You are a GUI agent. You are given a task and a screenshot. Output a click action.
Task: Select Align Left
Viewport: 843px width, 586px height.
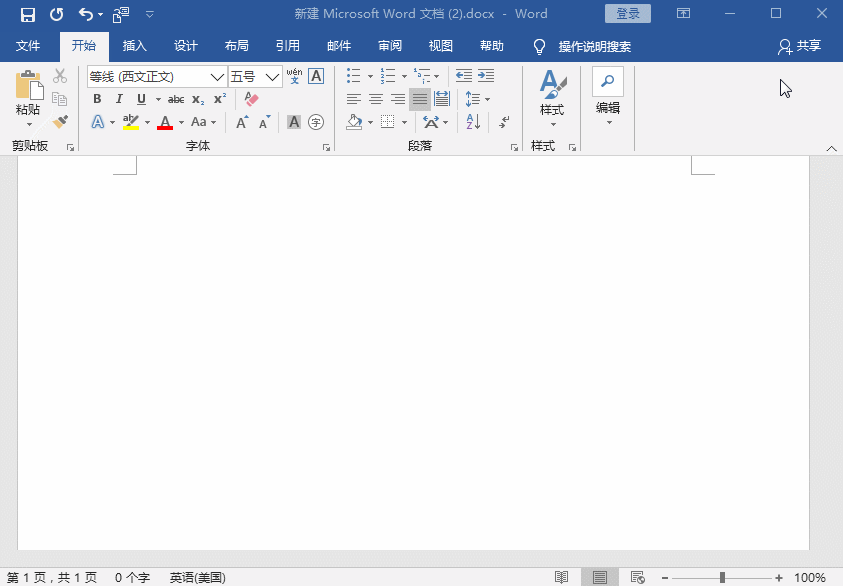(x=354, y=99)
